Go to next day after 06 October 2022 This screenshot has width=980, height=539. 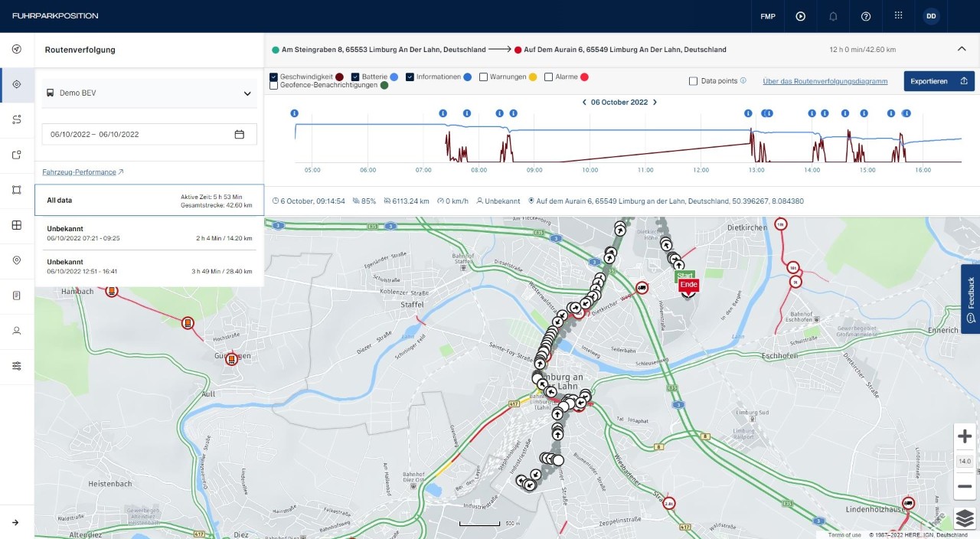(x=655, y=102)
